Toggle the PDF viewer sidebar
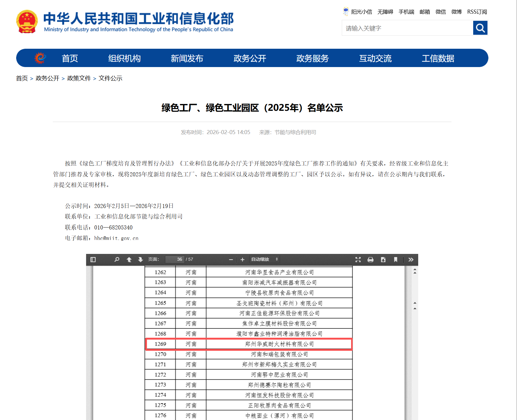Image resolution: width=517 pixels, height=420 pixels. 93,260
